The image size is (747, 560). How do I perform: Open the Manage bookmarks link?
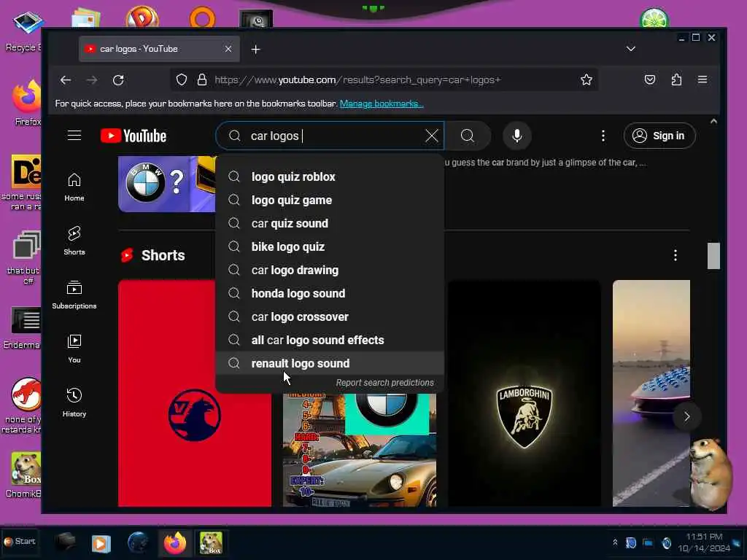(381, 104)
